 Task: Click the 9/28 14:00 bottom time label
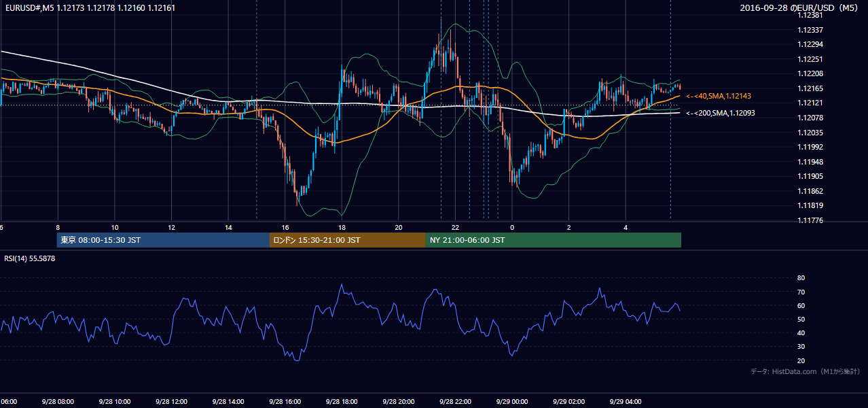[227, 402]
